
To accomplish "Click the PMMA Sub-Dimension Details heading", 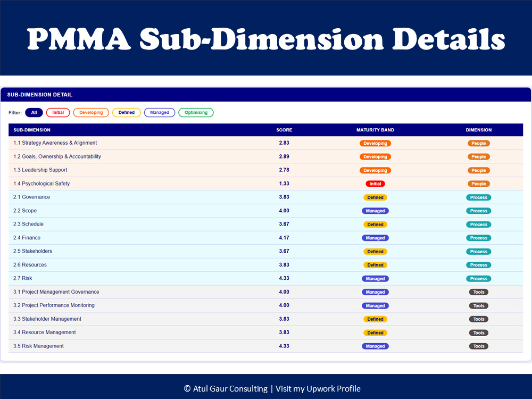I will pos(266,39).
